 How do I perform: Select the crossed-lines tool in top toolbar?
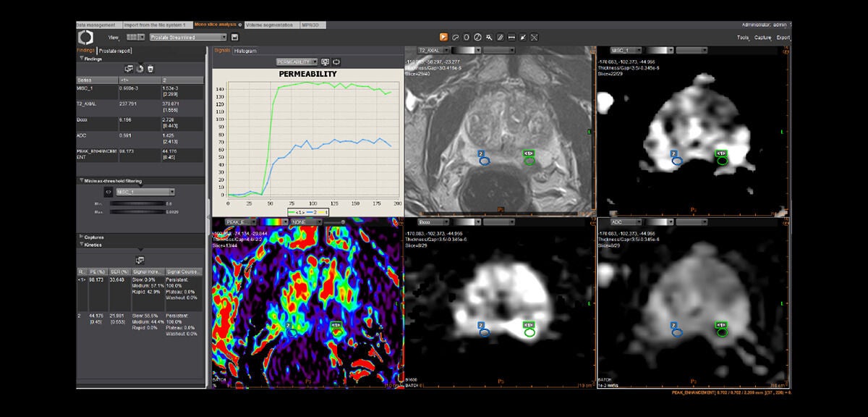click(x=535, y=37)
